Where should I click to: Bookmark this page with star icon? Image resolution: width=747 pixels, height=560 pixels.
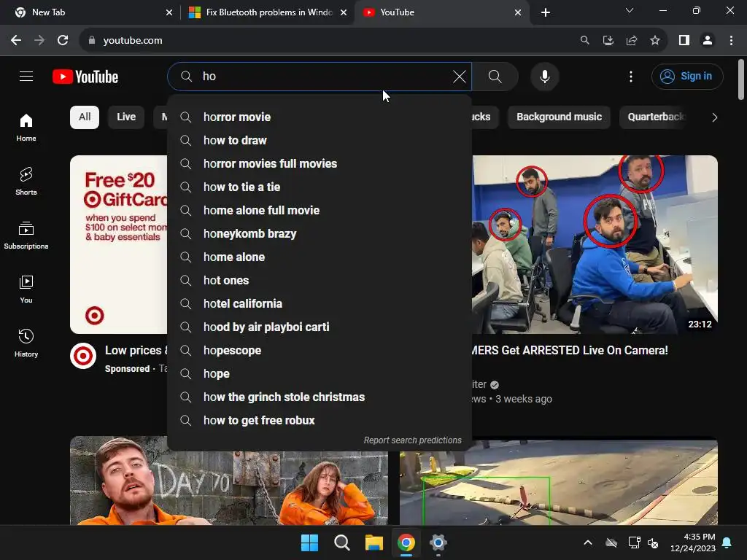pyautogui.click(x=655, y=41)
